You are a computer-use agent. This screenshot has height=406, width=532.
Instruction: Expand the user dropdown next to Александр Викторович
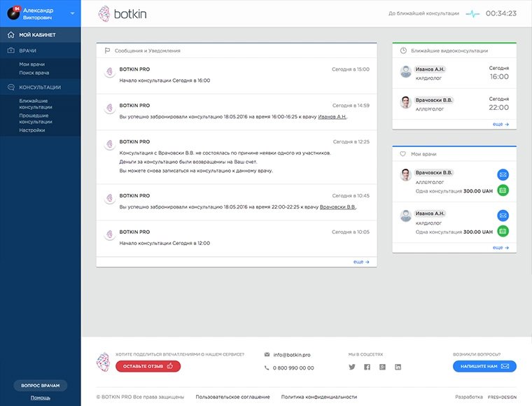[x=72, y=13]
